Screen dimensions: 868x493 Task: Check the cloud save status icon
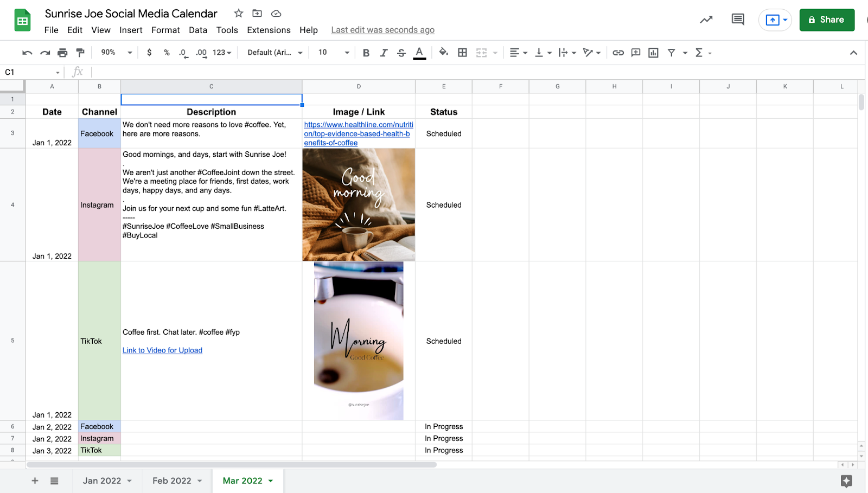tap(276, 13)
